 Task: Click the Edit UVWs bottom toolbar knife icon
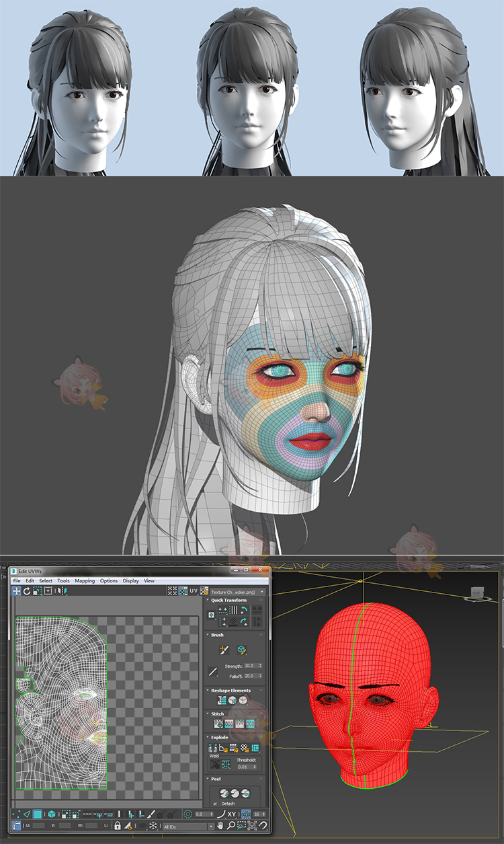[151, 814]
